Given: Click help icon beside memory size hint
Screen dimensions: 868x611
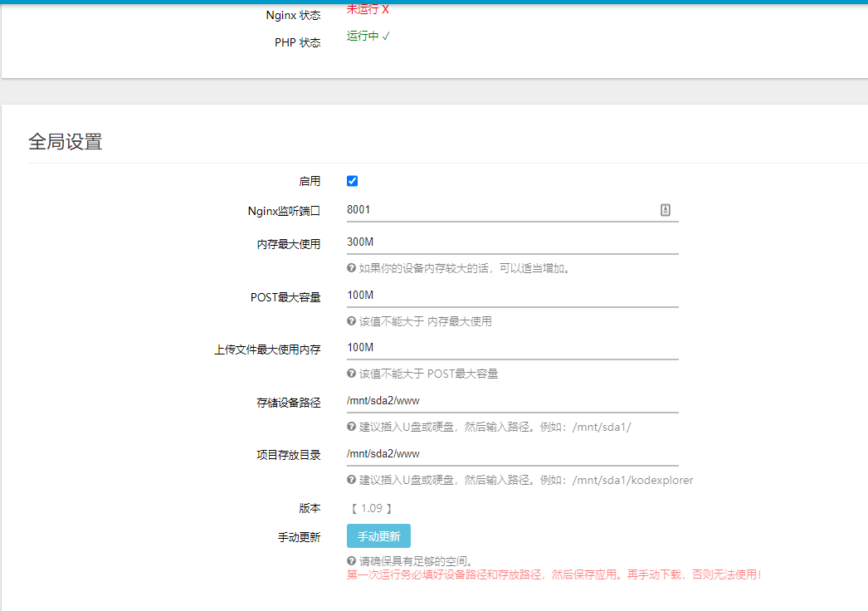Looking at the screenshot, I should point(351,268).
